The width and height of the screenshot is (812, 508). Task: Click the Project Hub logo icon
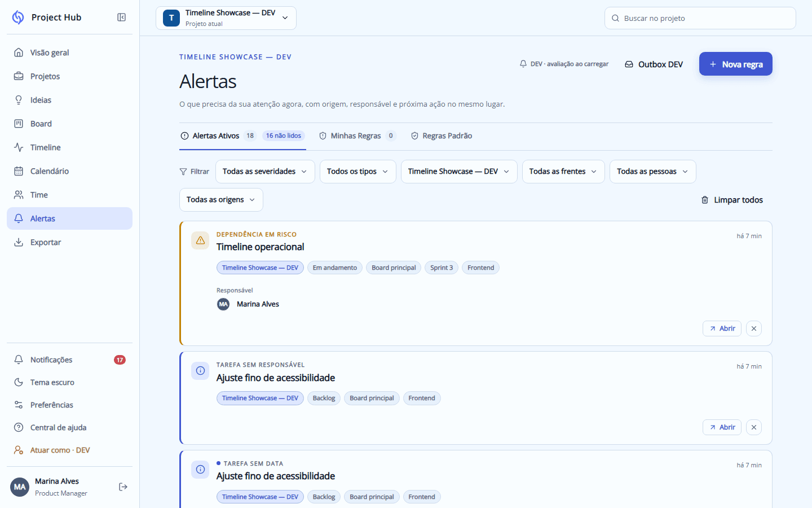pyautogui.click(x=18, y=17)
